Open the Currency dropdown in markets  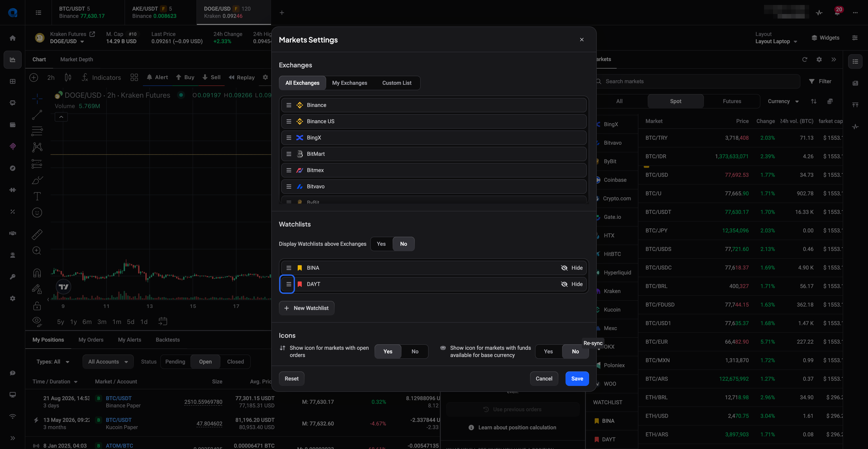[x=783, y=101]
